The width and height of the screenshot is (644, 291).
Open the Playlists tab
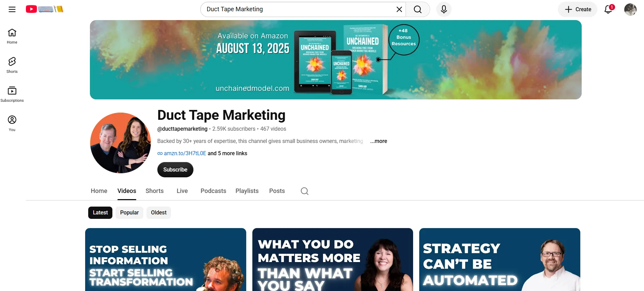(247, 191)
